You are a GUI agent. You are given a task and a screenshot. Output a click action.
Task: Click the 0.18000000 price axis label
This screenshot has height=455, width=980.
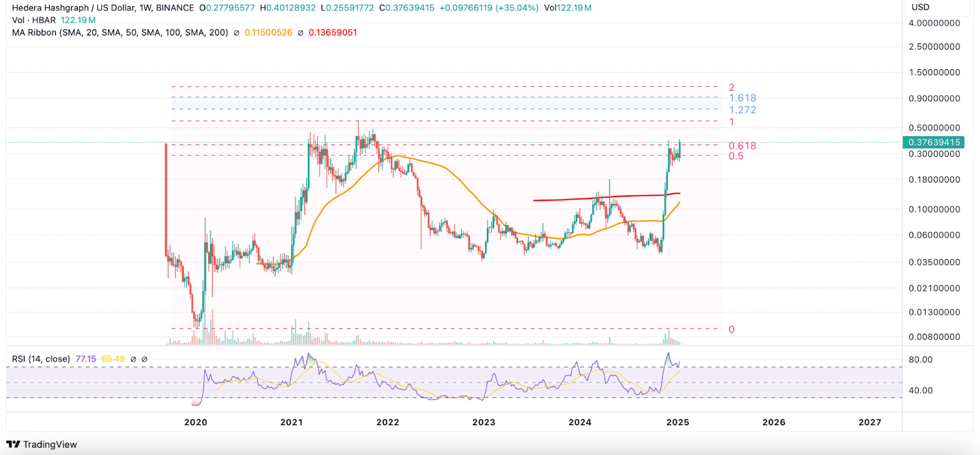935,180
